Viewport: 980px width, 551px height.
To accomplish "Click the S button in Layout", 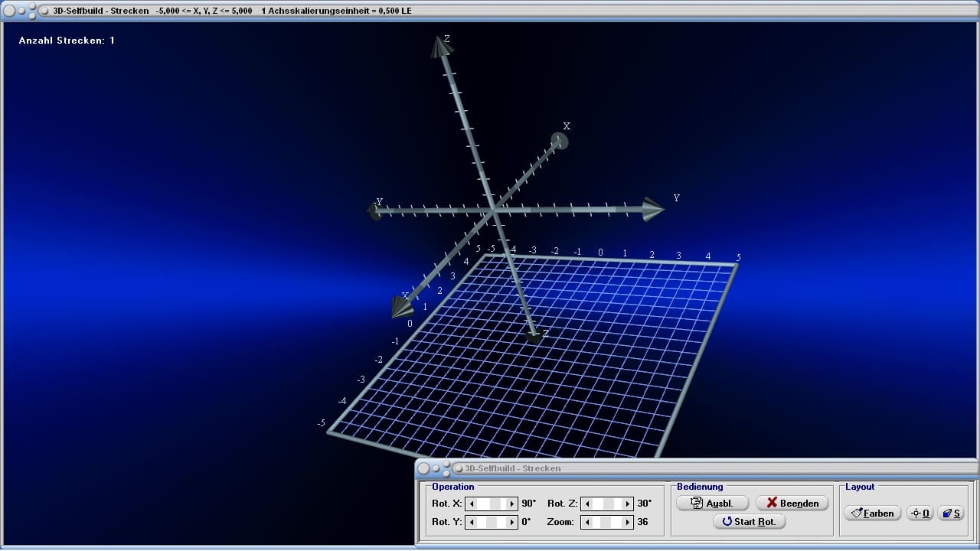I will pos(951,513).
